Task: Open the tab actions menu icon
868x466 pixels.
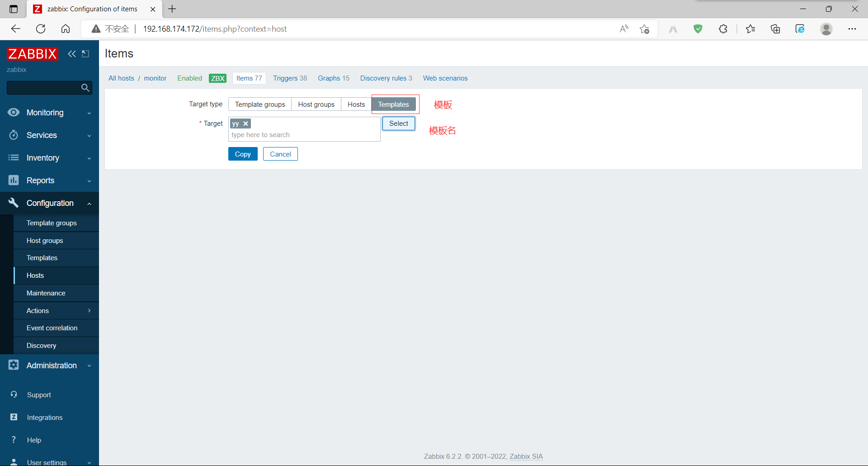Action: click(x=14, y=9)
